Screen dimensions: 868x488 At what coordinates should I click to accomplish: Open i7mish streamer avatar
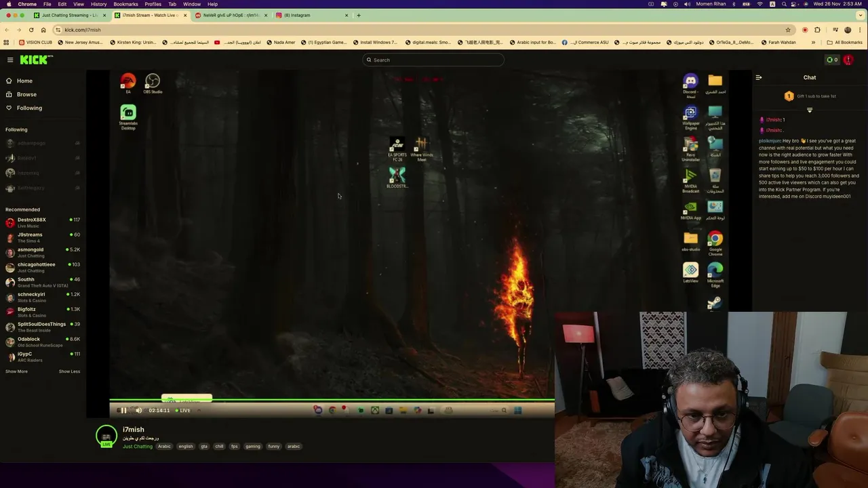tap(106, 436)
